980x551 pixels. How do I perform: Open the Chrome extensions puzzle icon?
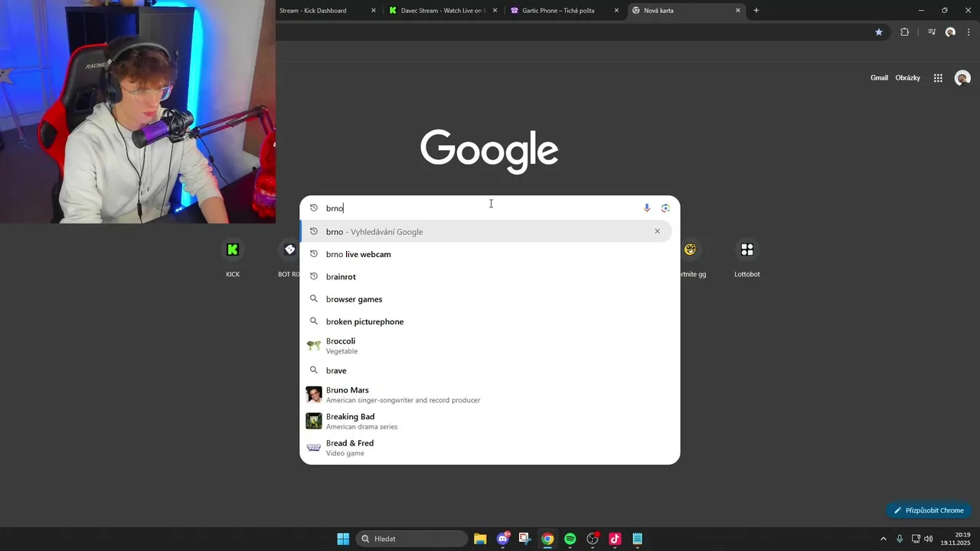tap(904, 32)
